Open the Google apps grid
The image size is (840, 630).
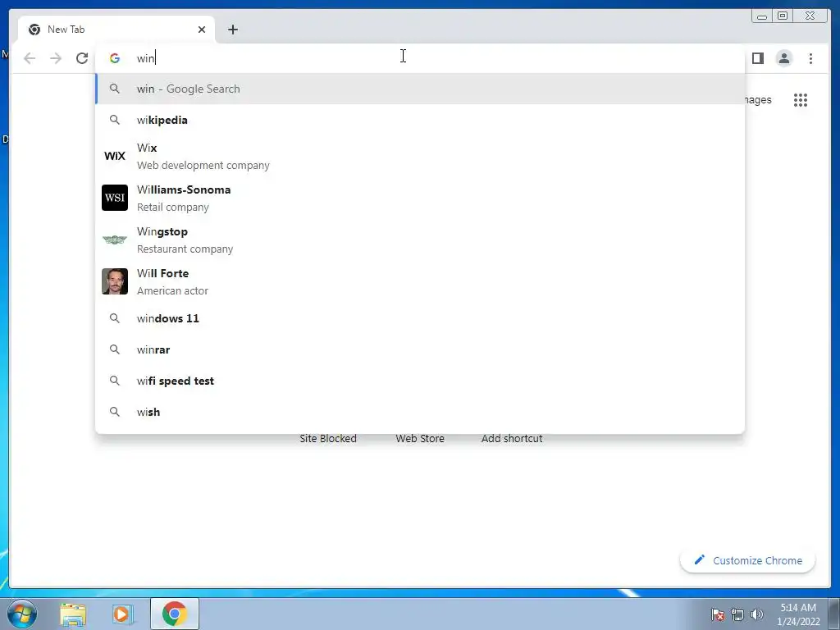[x=801, y=99]
